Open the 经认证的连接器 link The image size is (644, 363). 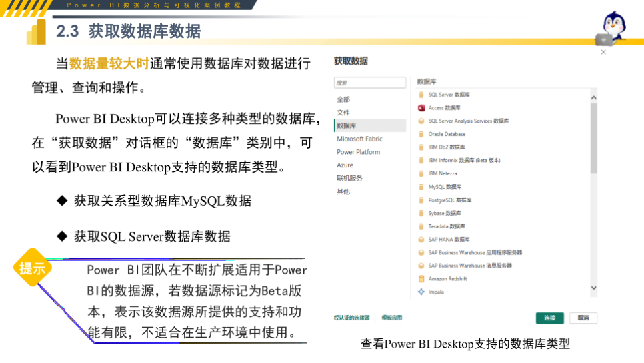coord(351,318)
